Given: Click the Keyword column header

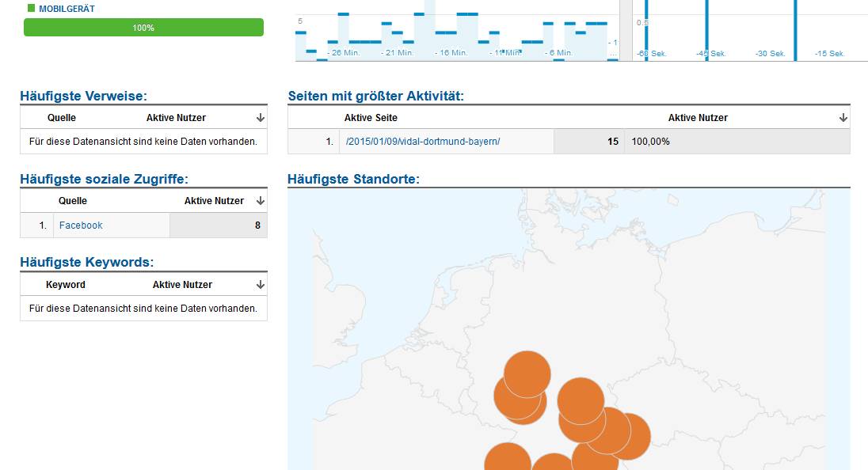Looking at the screenshot, I should pos(65,285).
